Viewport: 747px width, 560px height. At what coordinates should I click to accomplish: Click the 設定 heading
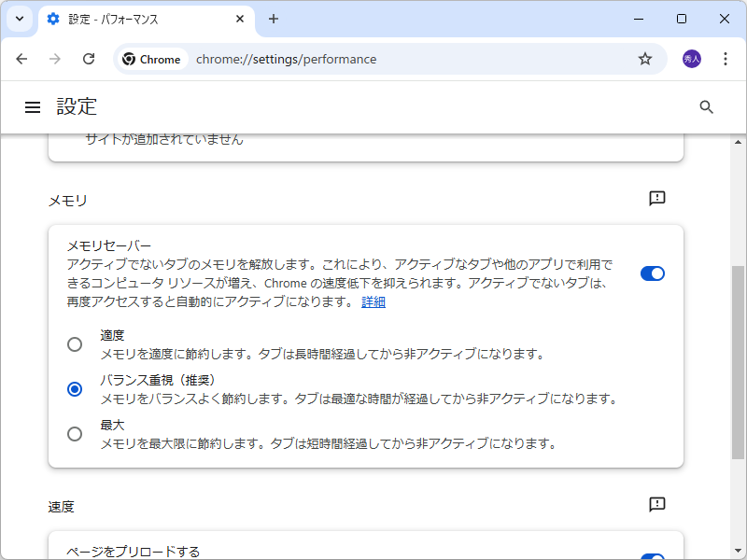tap(77, 106)
